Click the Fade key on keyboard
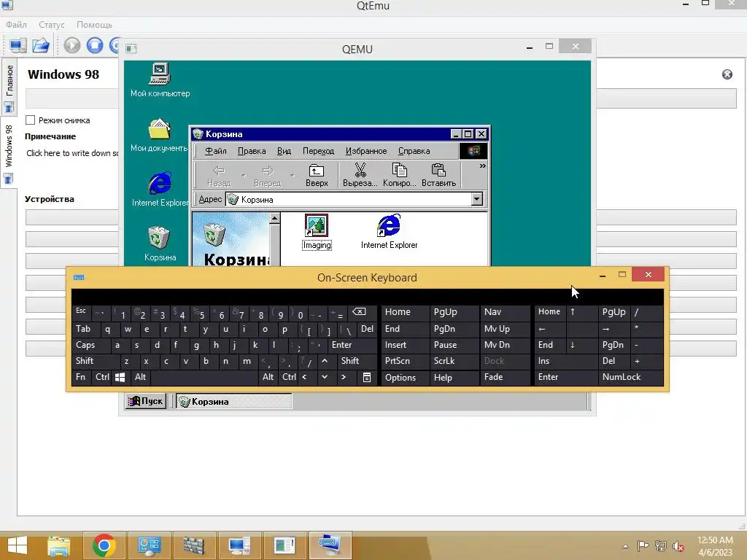This screenshot has width=747, height=560. coord(505,377)
